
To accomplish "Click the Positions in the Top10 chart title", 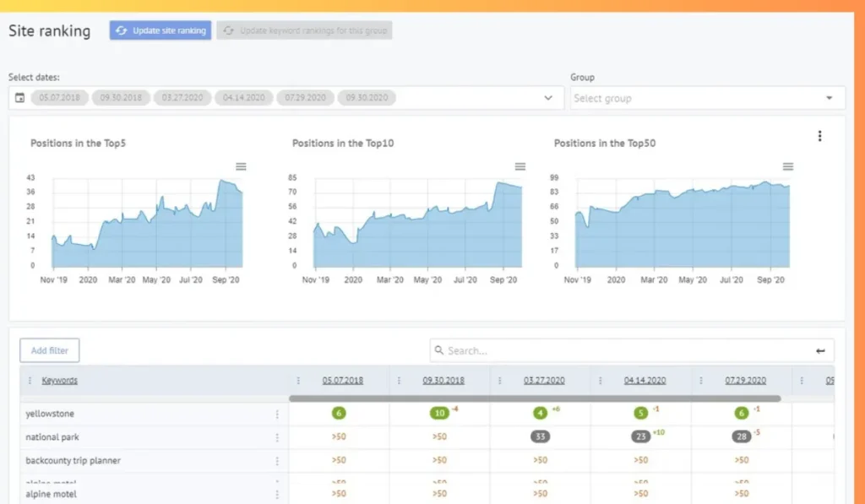I will (x=343, y=144).
